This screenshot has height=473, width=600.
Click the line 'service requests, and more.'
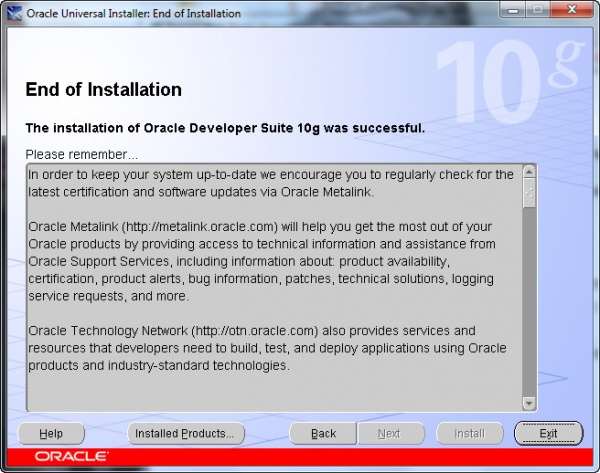tap(109, 296)
